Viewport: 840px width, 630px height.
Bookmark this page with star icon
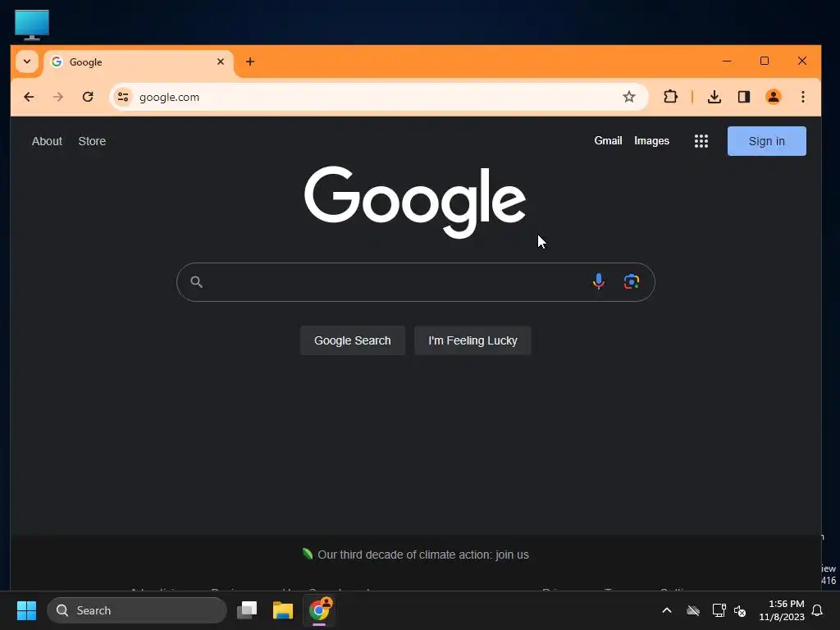629,97
